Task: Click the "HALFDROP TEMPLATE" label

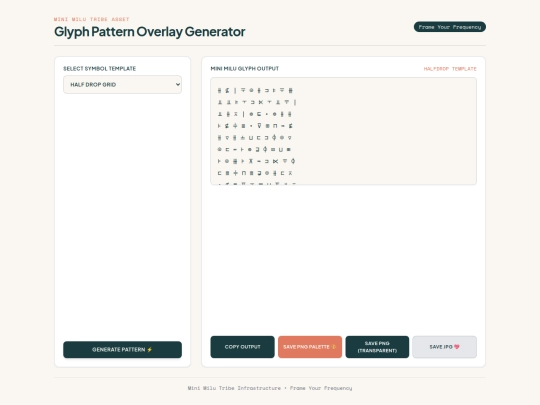Action: [450, 69]
